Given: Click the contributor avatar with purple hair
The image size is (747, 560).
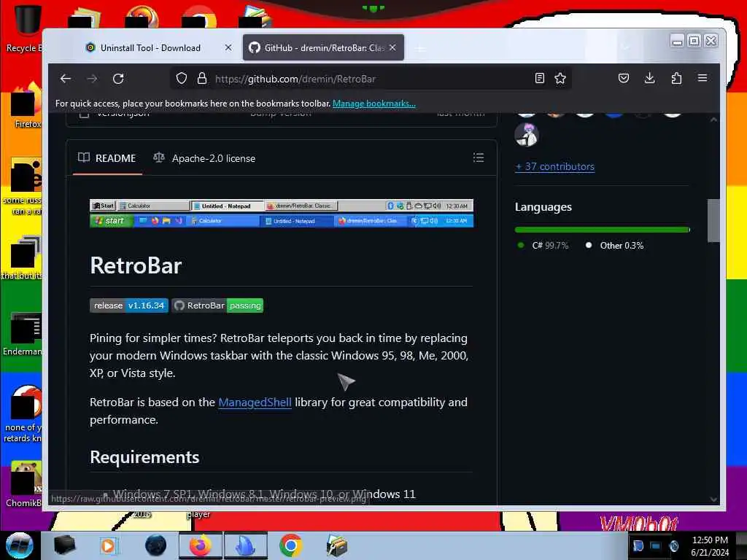Looking at the screenshot, I should tap(527, 135).
